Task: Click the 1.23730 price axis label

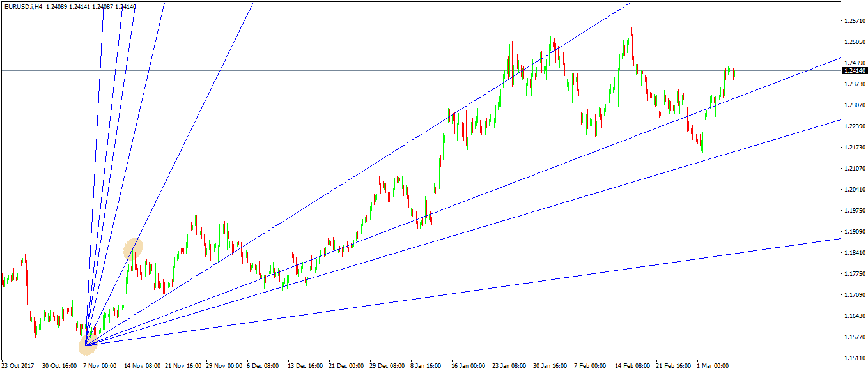Action: (x=855, y=84)
